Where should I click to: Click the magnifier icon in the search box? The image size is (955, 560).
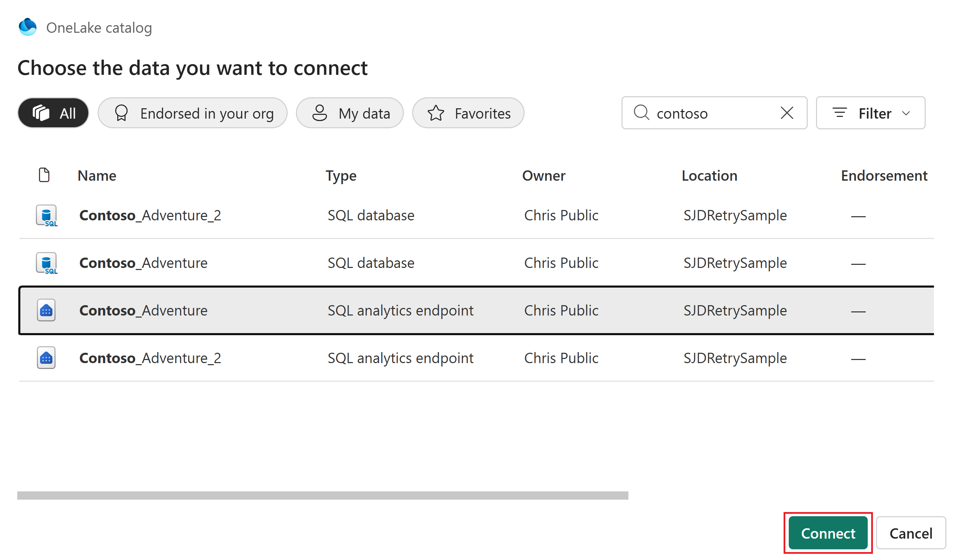point(641,113)
